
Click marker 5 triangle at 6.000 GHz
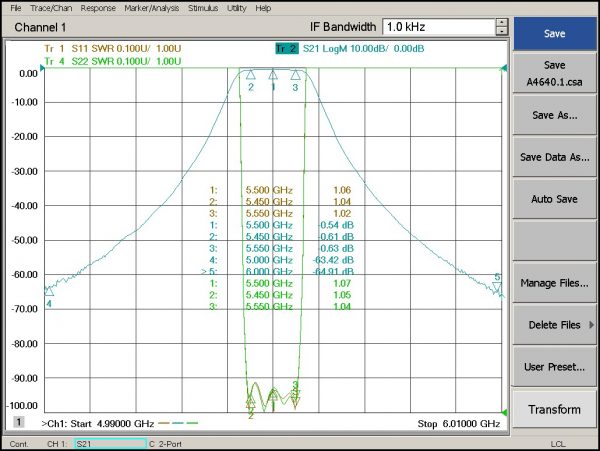pyautogui.click(x=497, y=288)
